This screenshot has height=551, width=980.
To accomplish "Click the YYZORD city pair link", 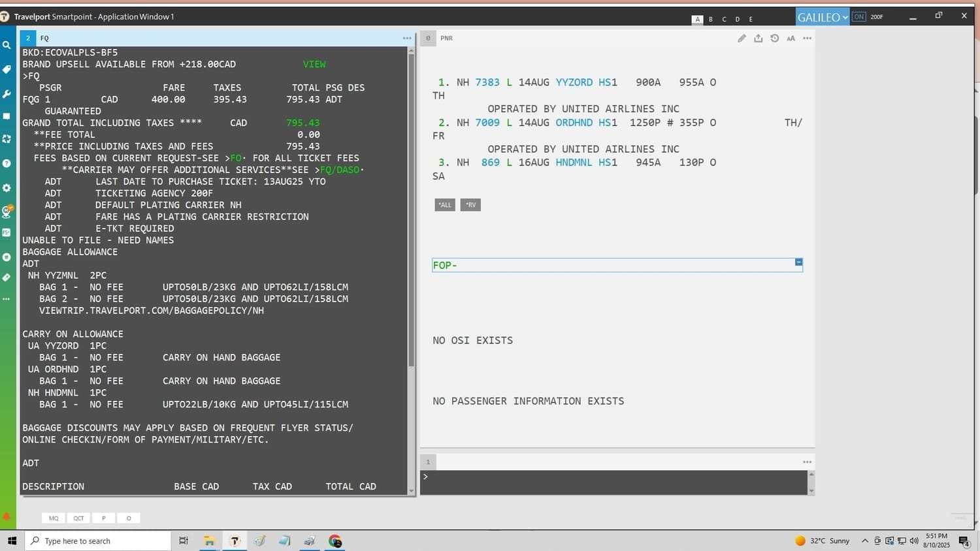I will [x=574, y=82].
